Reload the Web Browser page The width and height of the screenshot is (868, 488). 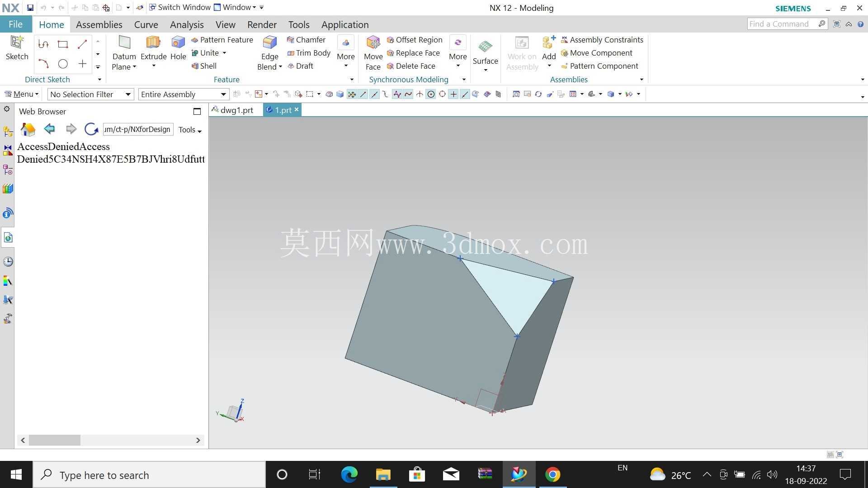click(x=91, y=129)
